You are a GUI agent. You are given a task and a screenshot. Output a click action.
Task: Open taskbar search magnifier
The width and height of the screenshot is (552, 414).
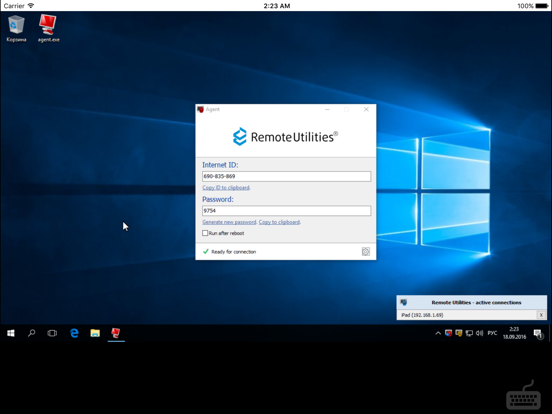[x=32, y=333]
